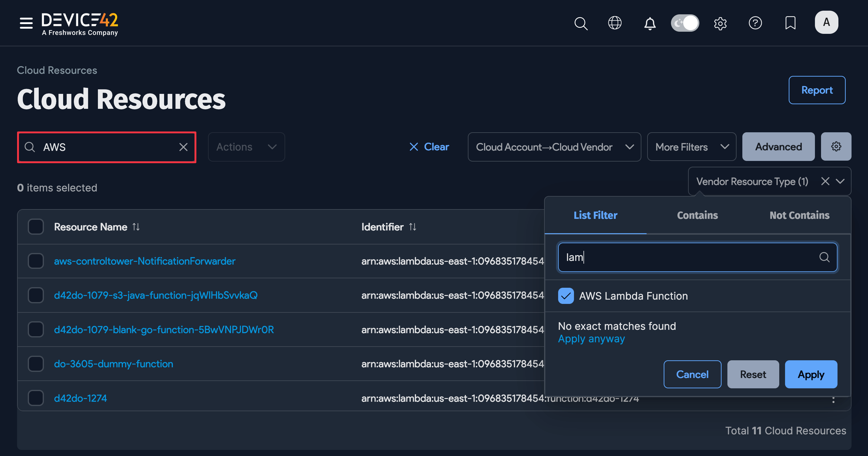The image size is (868, 456).
Task: Open the Actions dropdown
Action: [246, 147]
